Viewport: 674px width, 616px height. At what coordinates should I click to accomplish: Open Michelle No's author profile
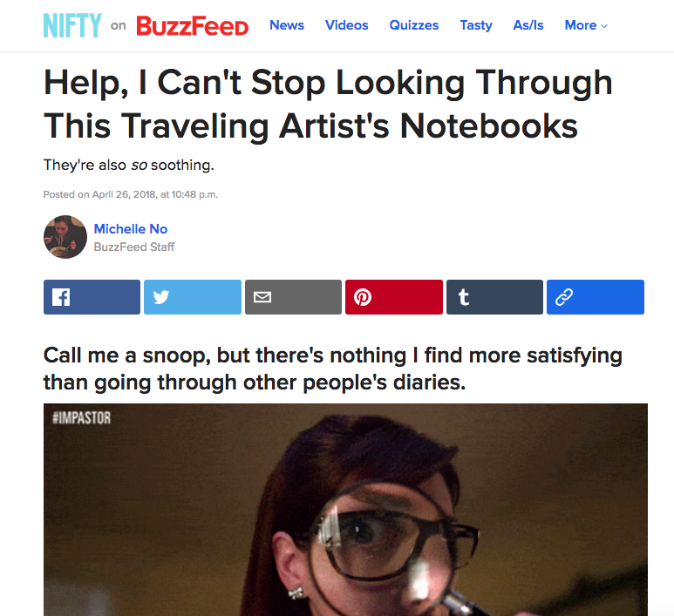[x=131, y=229]
